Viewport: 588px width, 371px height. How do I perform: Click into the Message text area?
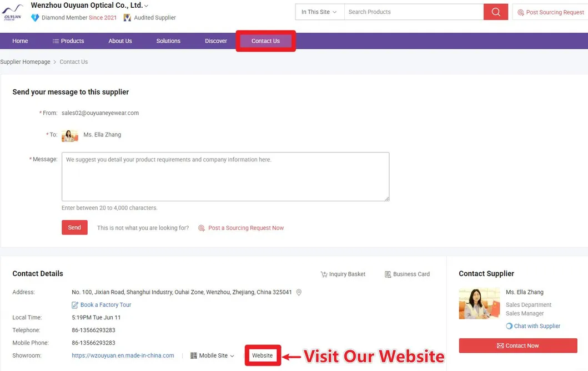225,177
